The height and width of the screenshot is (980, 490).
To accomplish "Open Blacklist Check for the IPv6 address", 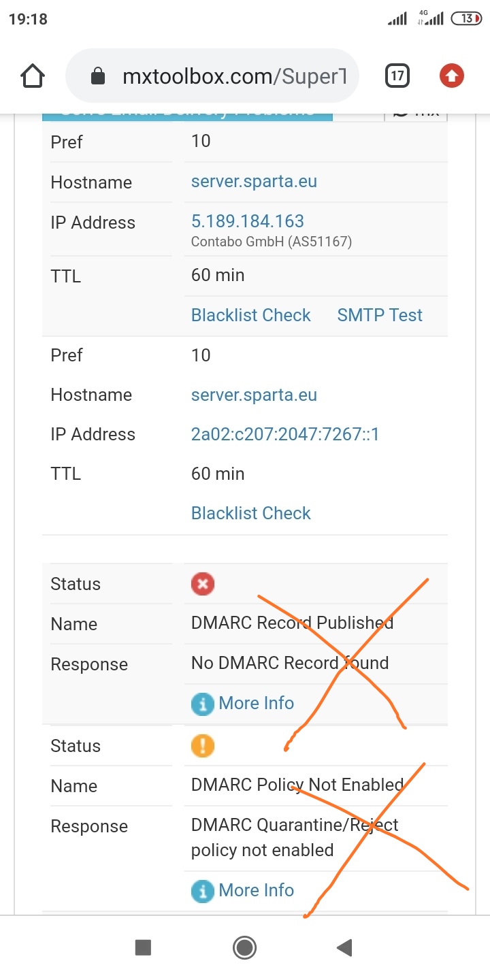I will click(x=250, y=513).
